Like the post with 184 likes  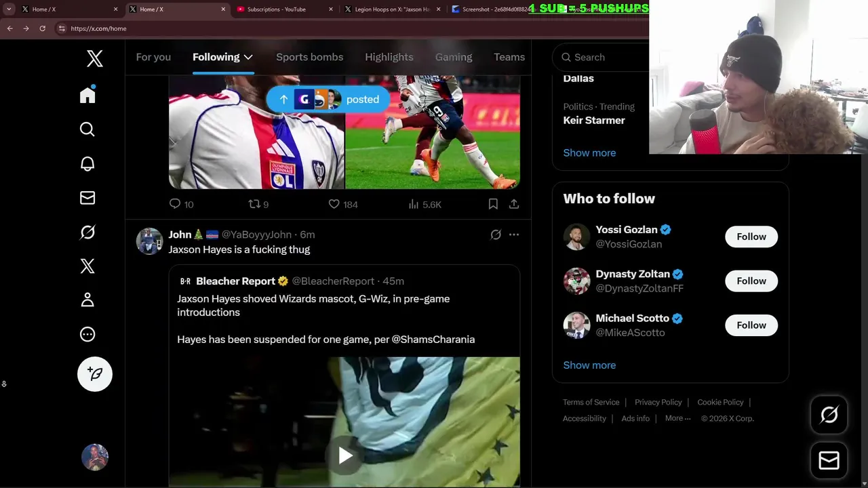[334, 203]
